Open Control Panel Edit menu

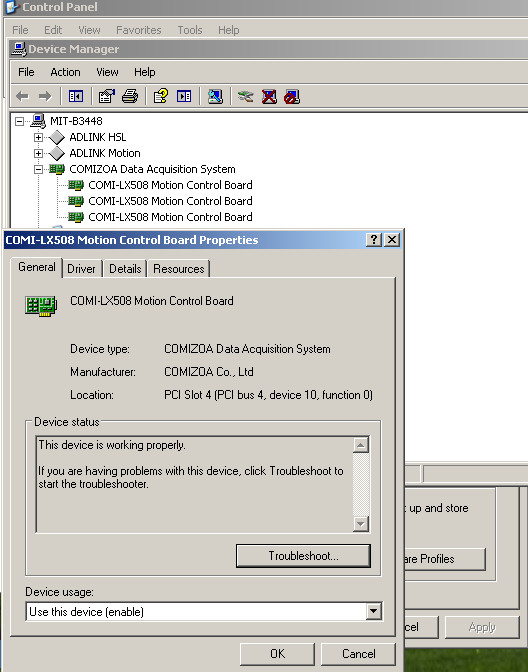[x=53, y=30]
